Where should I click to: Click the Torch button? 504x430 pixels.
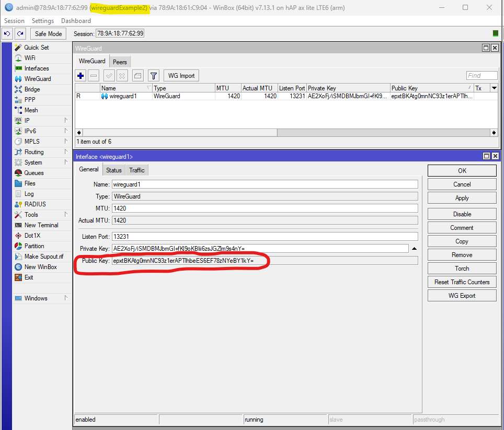tap(462, 268)
